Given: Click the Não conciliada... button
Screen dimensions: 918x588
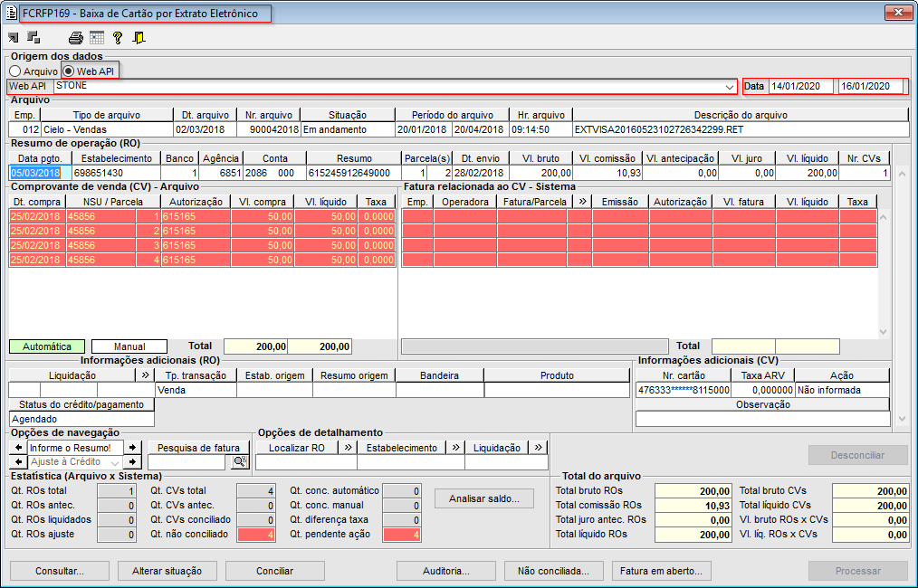Looking at the screenshot, I should (x=553, y=571).
